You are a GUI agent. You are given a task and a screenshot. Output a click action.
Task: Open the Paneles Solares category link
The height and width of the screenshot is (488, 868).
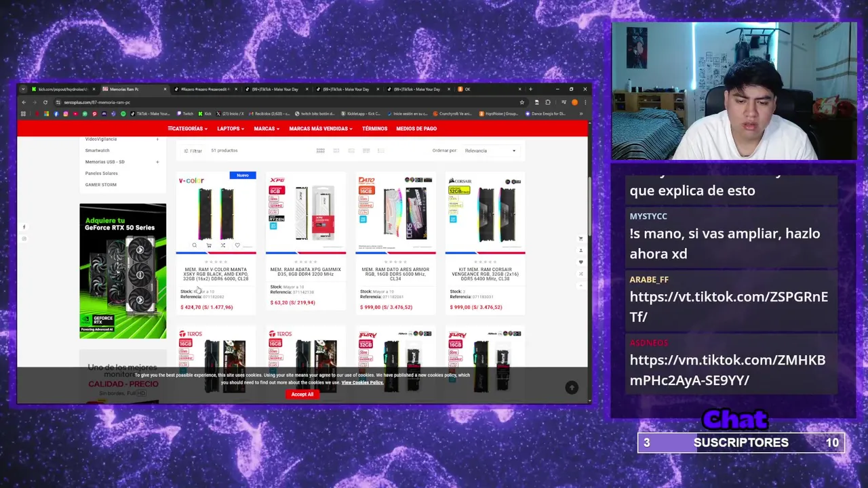point(101,174)
